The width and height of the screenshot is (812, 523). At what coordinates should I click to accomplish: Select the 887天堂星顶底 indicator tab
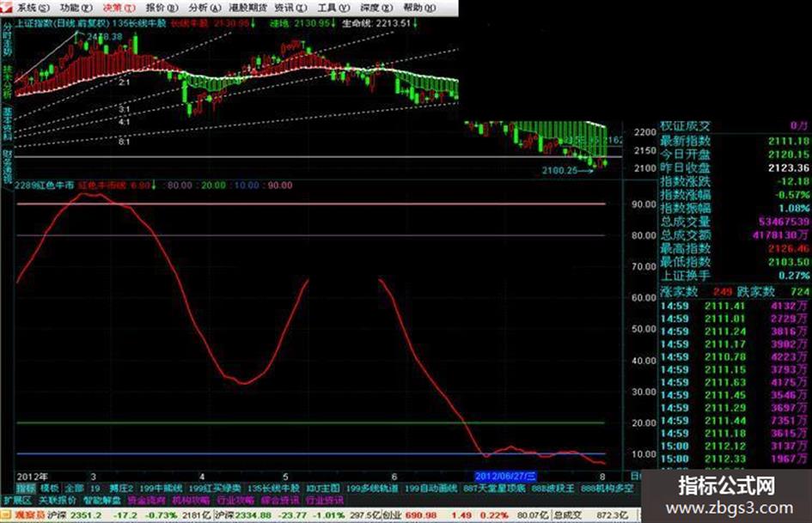[x=494, y=489]
